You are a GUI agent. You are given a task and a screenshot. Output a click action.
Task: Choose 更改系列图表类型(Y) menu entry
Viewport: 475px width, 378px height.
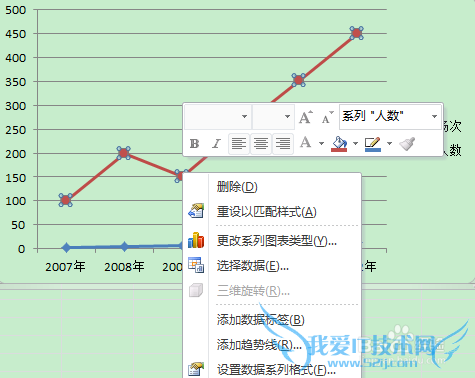[272, 241]
